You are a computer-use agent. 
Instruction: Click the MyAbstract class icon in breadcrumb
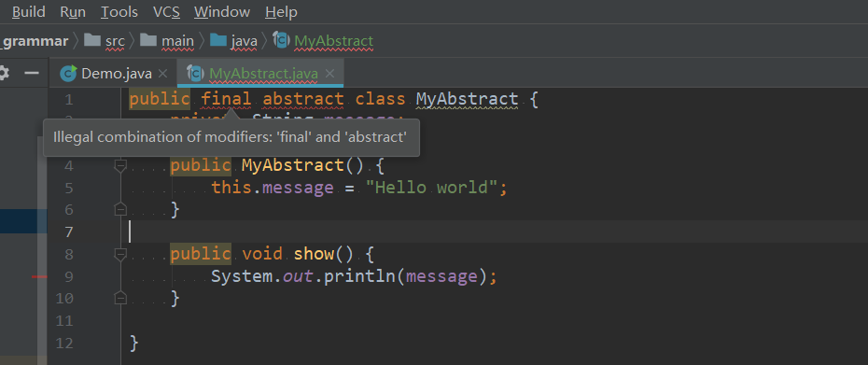click(282, 40)
